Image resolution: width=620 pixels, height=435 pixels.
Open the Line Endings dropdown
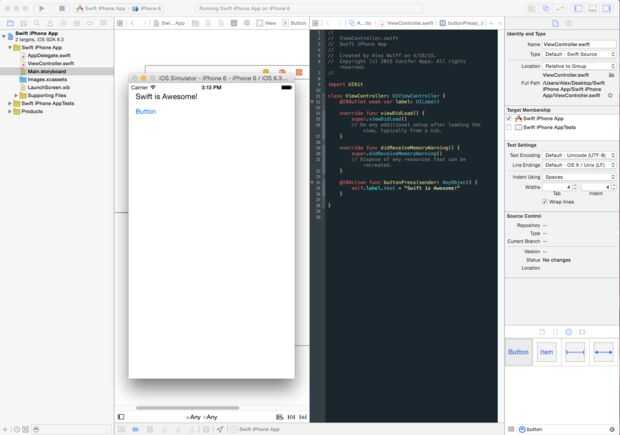[x=579, y=165]
